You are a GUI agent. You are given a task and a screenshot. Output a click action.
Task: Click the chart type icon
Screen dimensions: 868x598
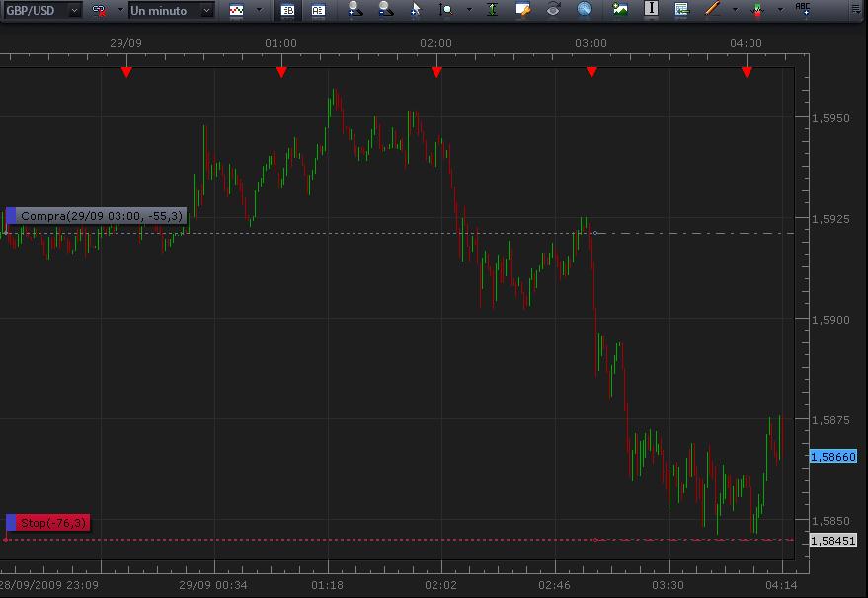(x=236, y=10)
